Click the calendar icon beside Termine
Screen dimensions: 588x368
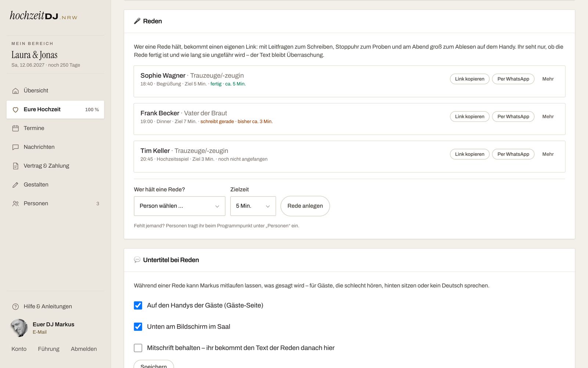(15, 128)
